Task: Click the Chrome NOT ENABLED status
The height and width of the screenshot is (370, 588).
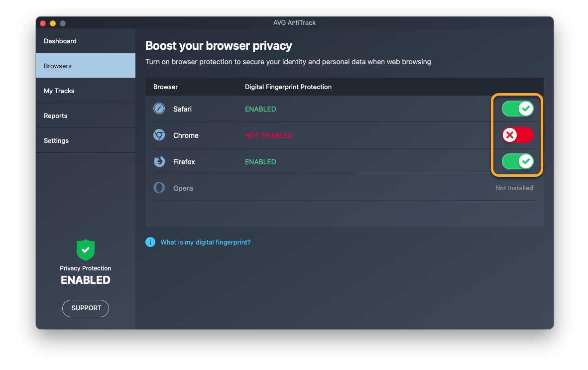Action: point(268,135)
